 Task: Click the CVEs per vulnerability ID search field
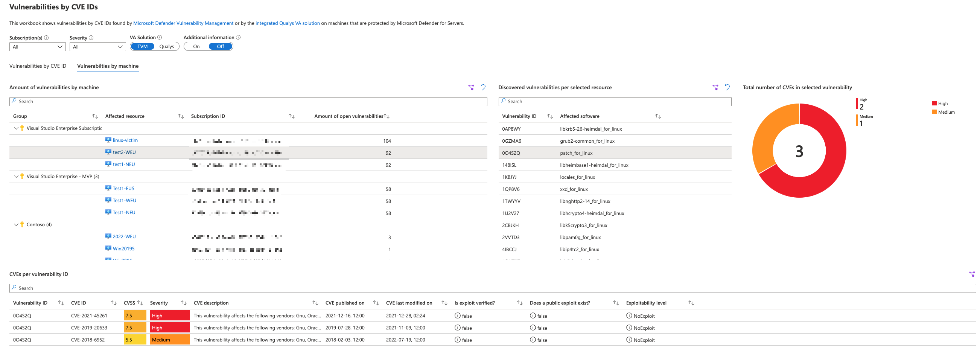492,288
